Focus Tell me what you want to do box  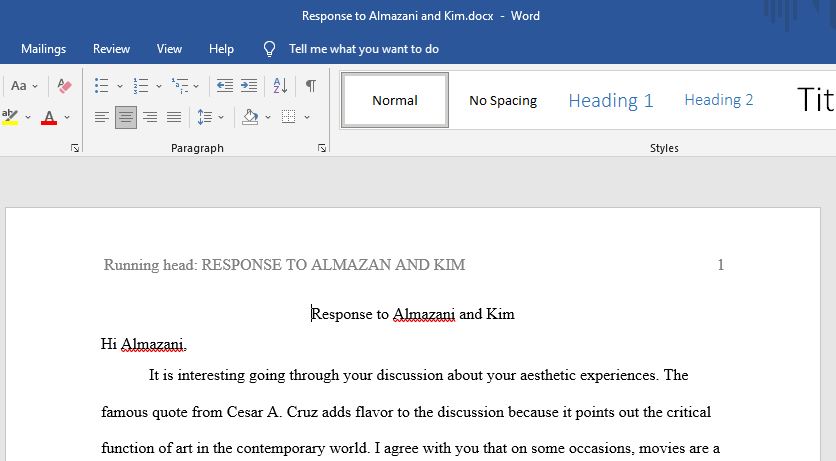(364, 49)
